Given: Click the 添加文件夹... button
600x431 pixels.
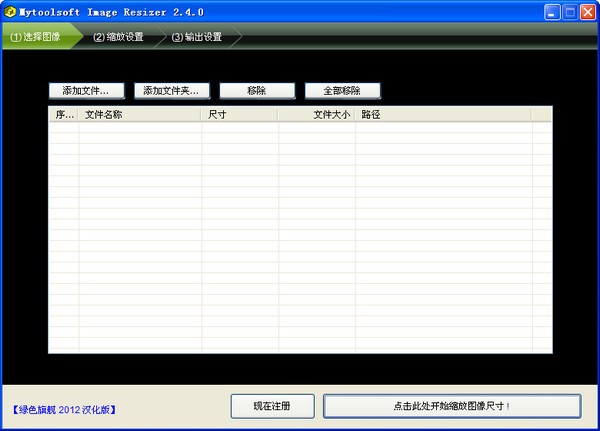Looking at the screenshot, I should click(172, 91).
